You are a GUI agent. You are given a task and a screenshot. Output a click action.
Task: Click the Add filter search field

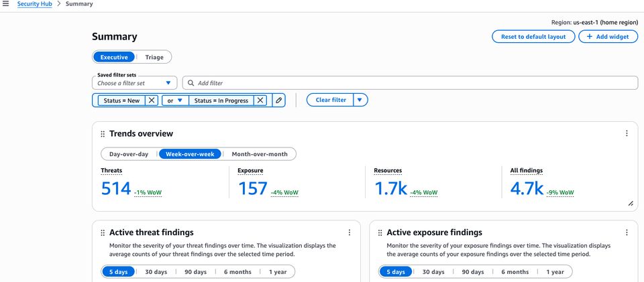(x=410, y=83)
